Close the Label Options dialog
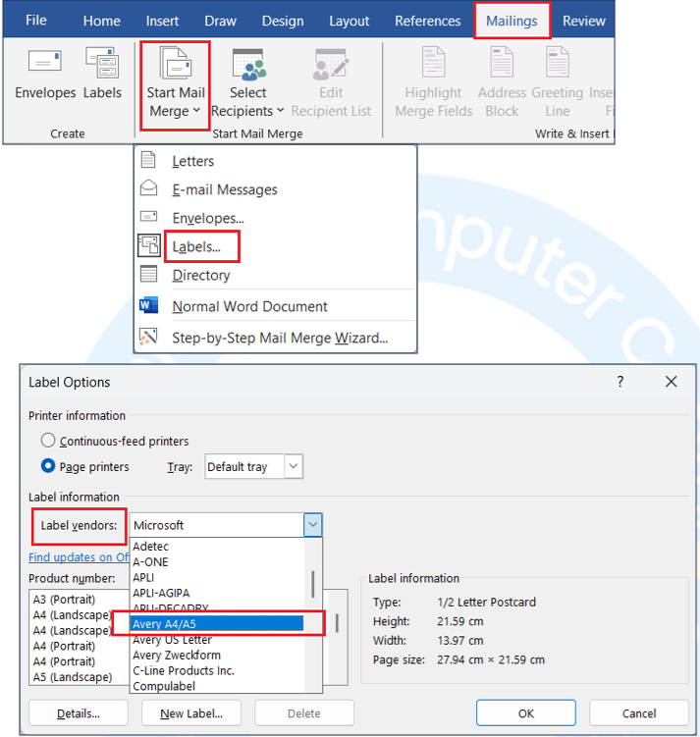This screenshot has height=737, width=700. point(672,381)
